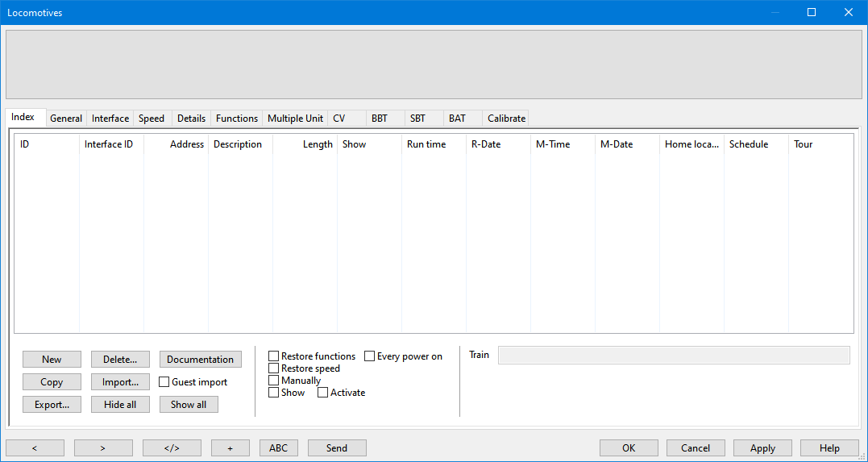Click the previous locomotive '<' button

point(35,448)
